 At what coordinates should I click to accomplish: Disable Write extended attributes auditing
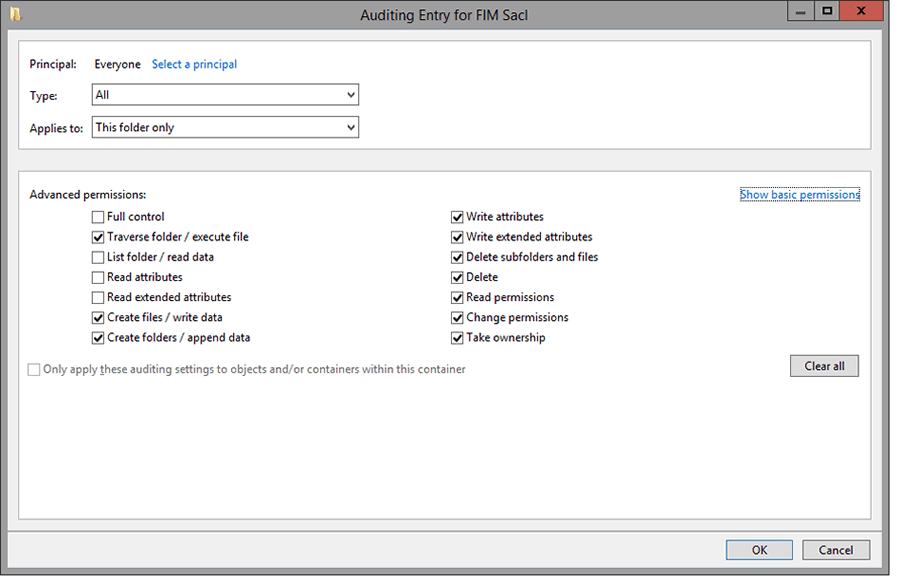pos(457,237)
